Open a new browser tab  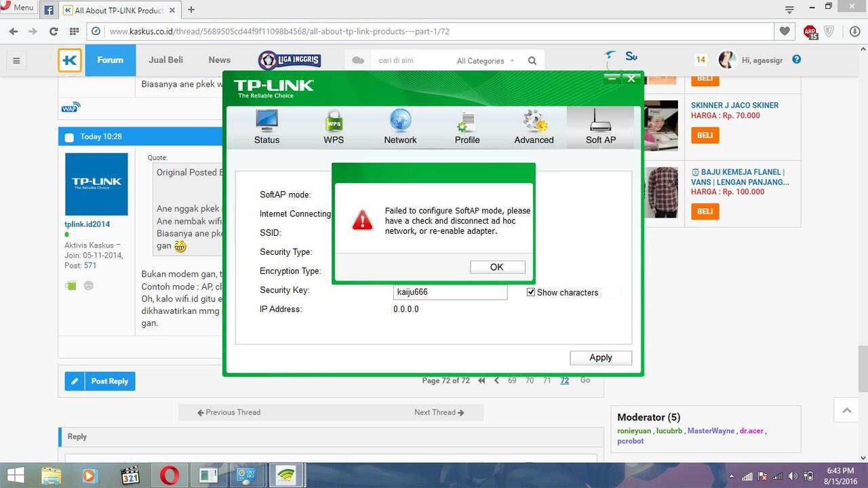[191, 9]
